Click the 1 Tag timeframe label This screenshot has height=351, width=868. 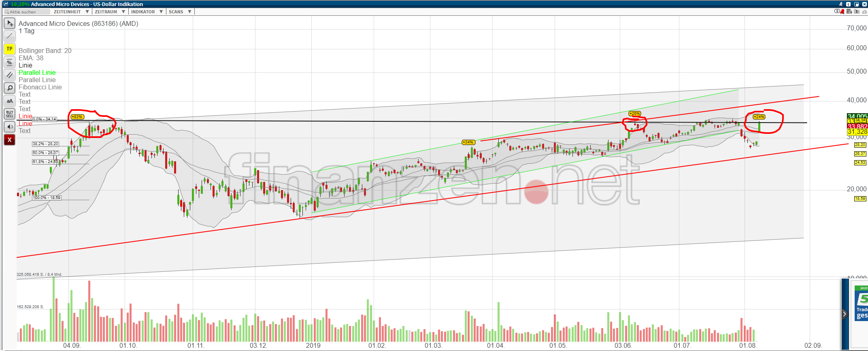[27, 31]
